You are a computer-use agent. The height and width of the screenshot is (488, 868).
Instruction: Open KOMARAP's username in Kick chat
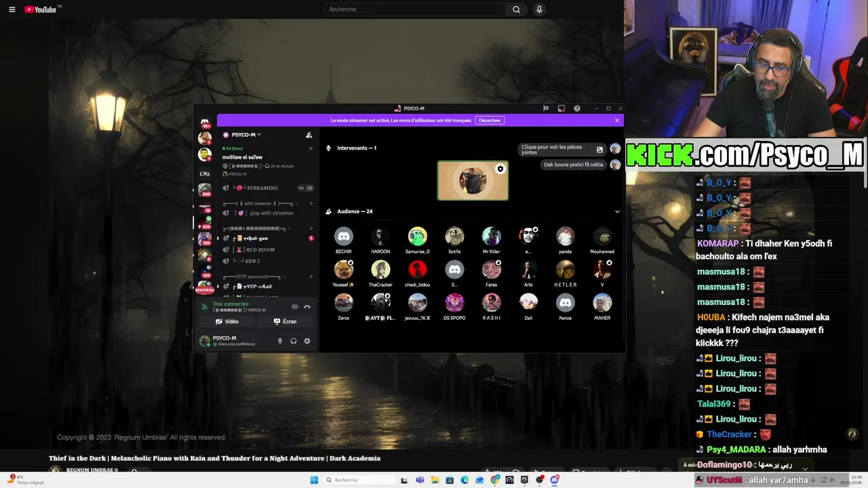pos(717,243)
